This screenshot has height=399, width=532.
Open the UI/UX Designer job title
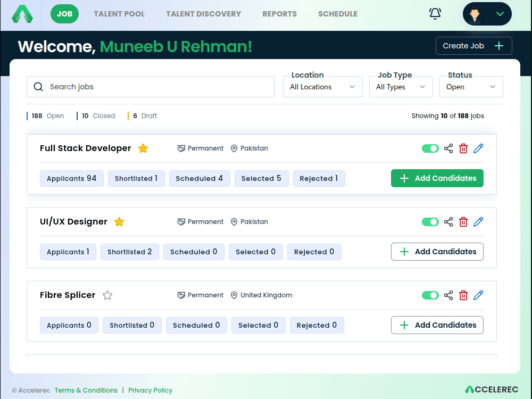pyautogui.click(x=73, y=221)
